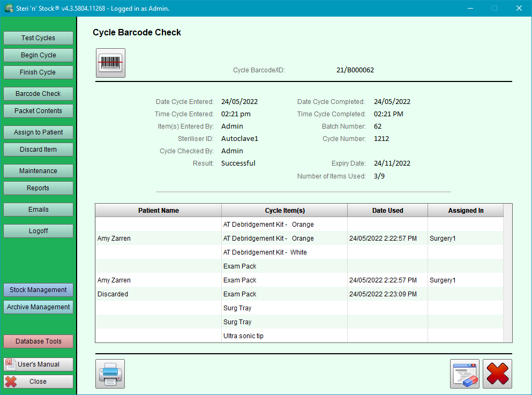Click the Assigned In column header
The image size is (532, 395).
coord(466,211)
